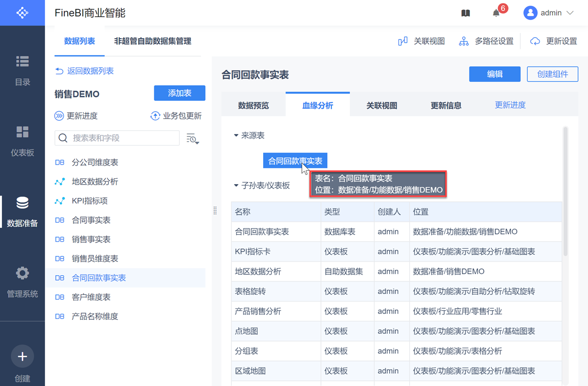
Task: Open the 更新信息 tab
Action: point(446,105)
